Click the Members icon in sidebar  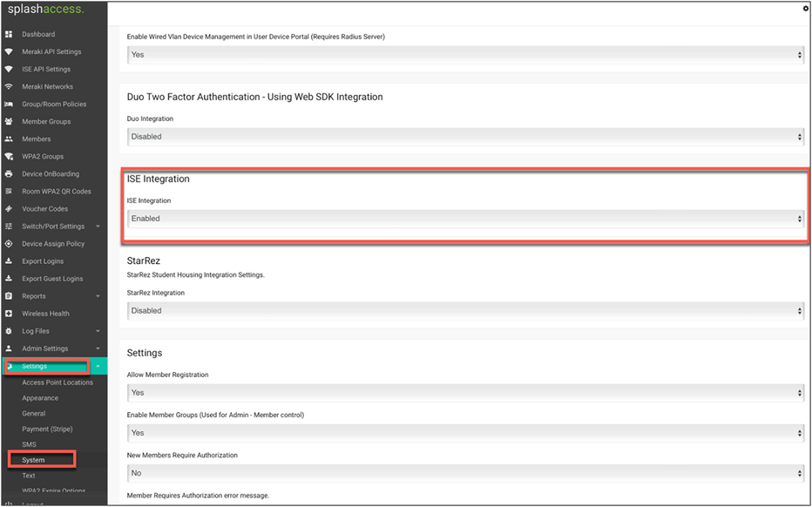[x=9, y=139]
